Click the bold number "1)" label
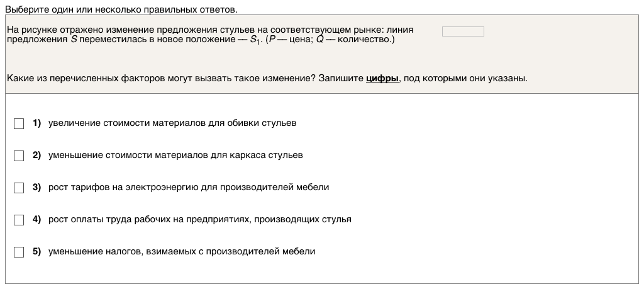Image resolution: width=644 pixels, height=289 pixels. 36,123
